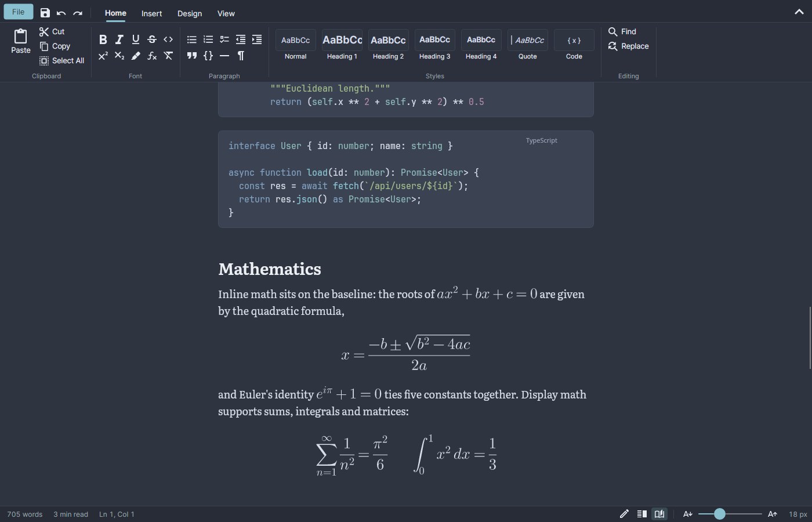Insert a checklist
The image size is (812, 522).
[x=224, y=39]
